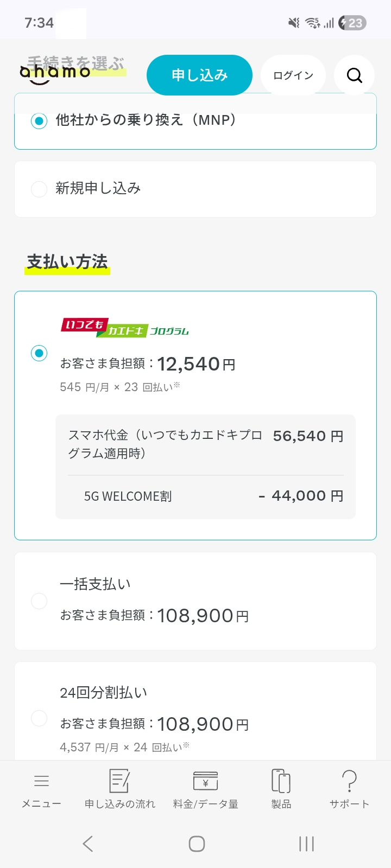Tap the 申し込みの流れ document icon
Screen dimensions: 391x868
coord(119,781)
